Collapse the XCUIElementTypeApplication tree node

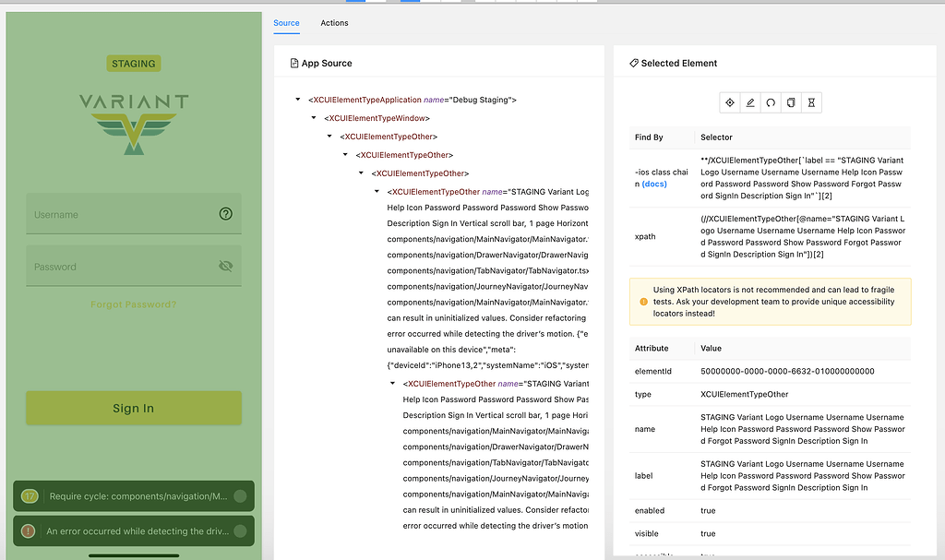pos(297,99)
